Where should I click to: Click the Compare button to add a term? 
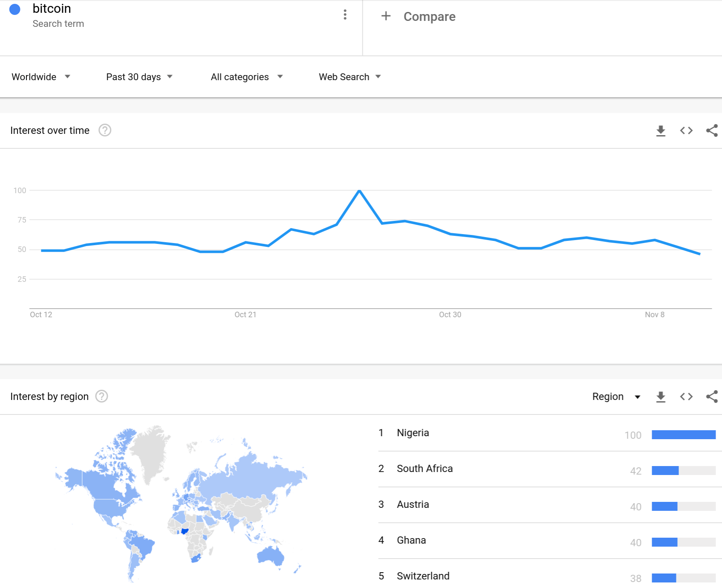click(x=429, y=17)
